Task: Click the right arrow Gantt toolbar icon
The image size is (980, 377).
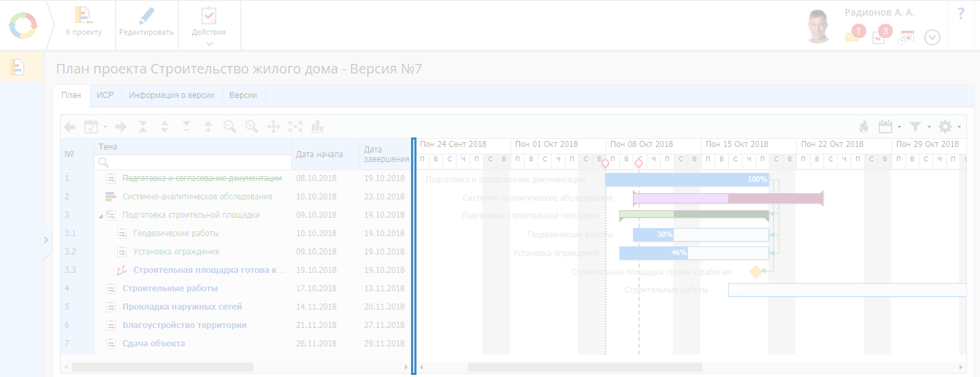Action: click(x=121, y=127)
